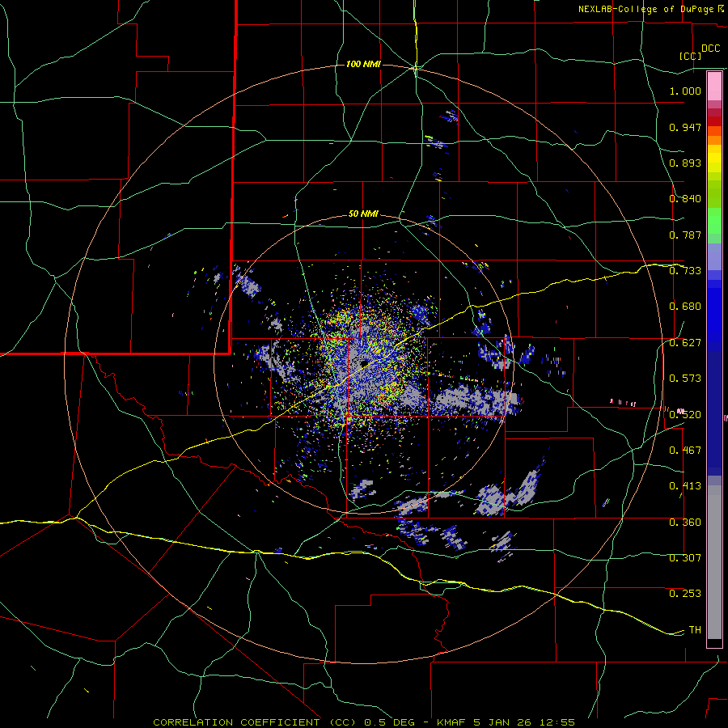Screen dimensions: 728x728
Task: Select the 0.627 scale value
Action: [x=685, y=343]
